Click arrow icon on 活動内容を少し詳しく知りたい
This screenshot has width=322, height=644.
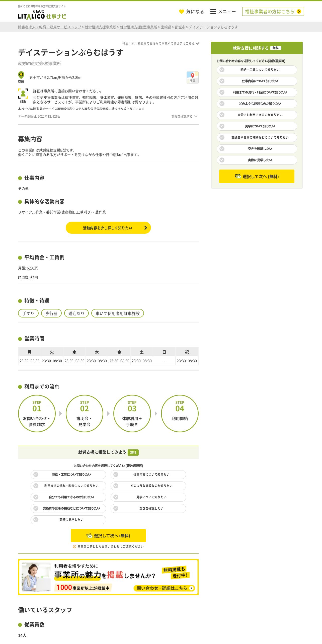point(145,228)
